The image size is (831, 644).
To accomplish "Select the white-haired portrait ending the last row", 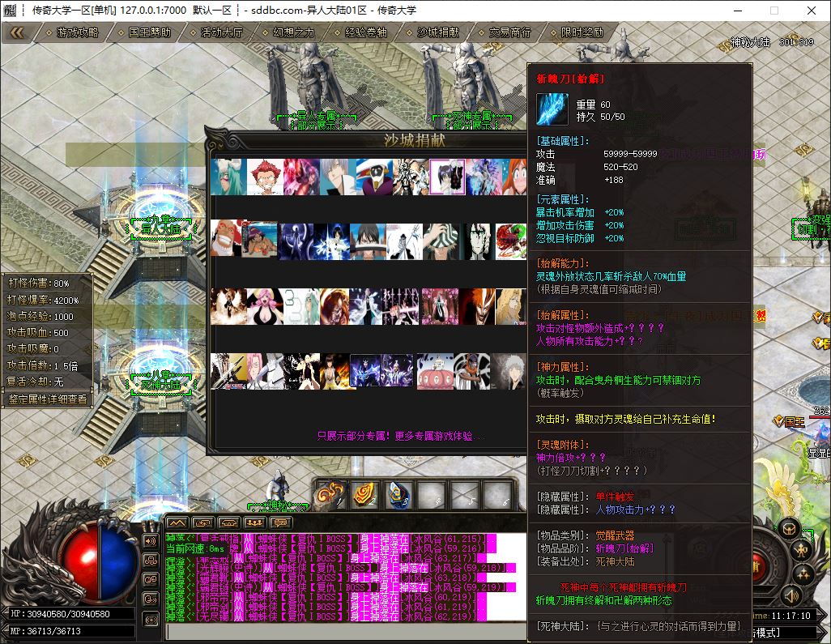I will coord(509,371).
